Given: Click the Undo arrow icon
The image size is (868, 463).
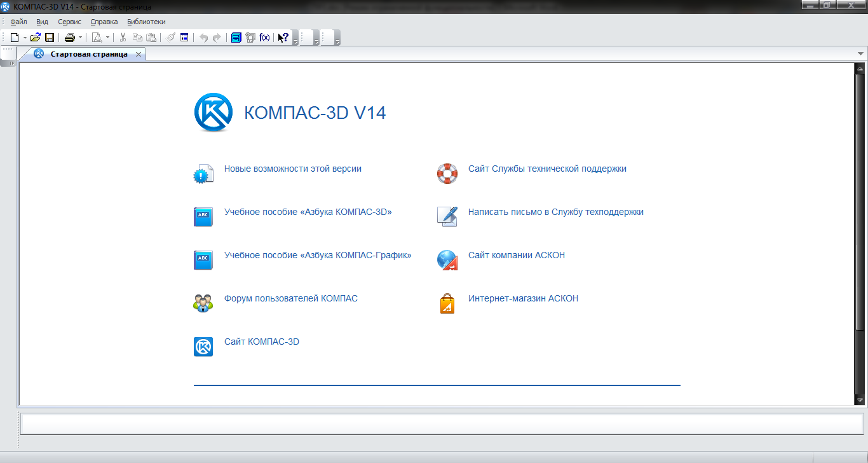Looking at the screenshot, I should tap(203, 38).
